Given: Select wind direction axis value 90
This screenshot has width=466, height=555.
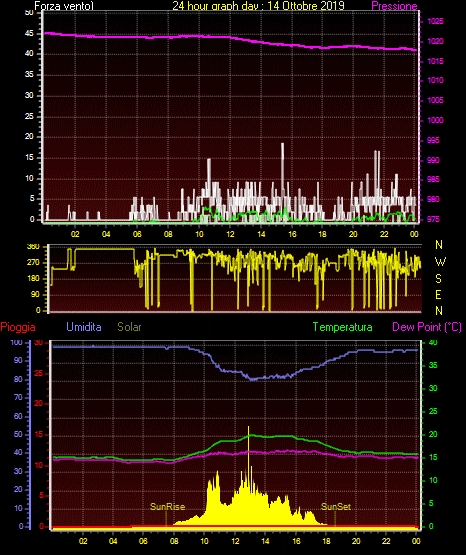Looking at the screenshot, I should click(x=35, y=295).
